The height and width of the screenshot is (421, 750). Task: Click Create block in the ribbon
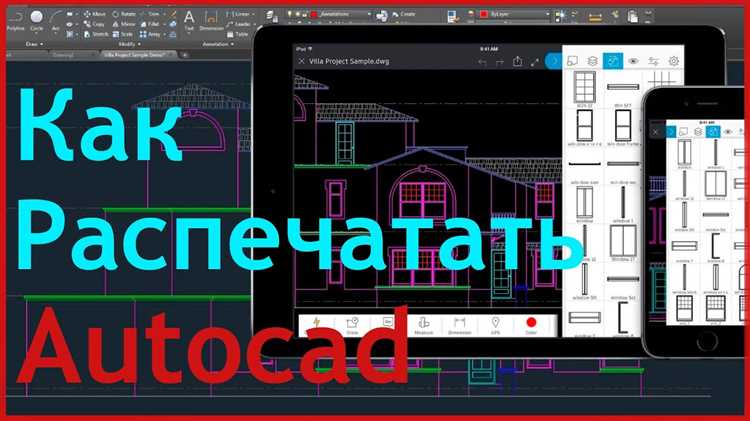coord(404,14)
